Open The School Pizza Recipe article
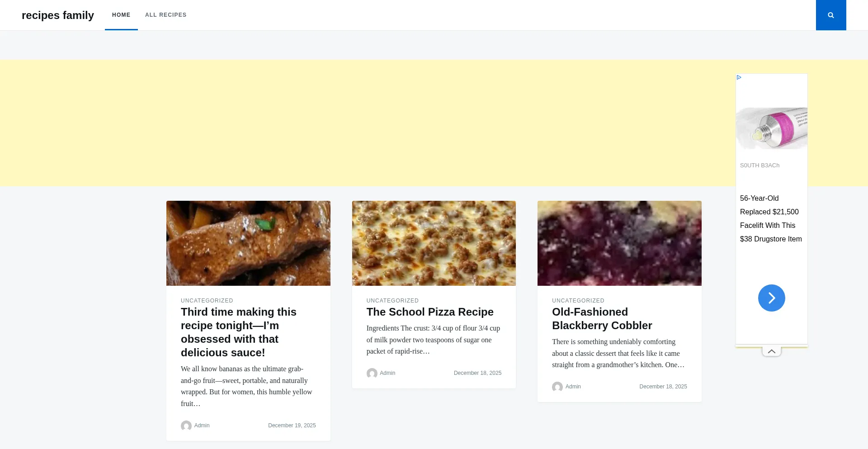 [429, 312]
